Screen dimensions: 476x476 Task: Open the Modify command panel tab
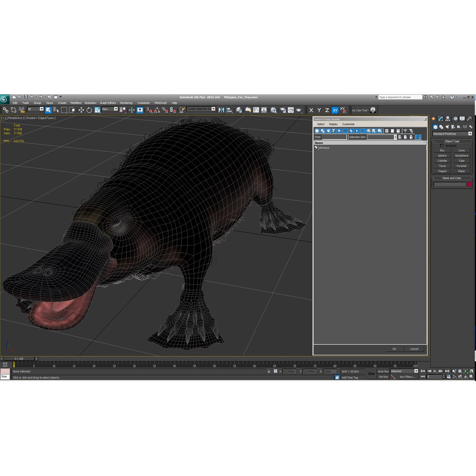pos(441,119)
